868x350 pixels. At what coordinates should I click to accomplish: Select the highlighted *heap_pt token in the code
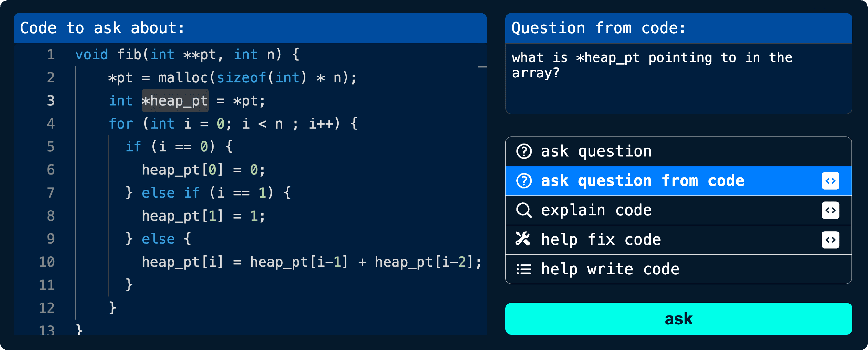point(175,100)
